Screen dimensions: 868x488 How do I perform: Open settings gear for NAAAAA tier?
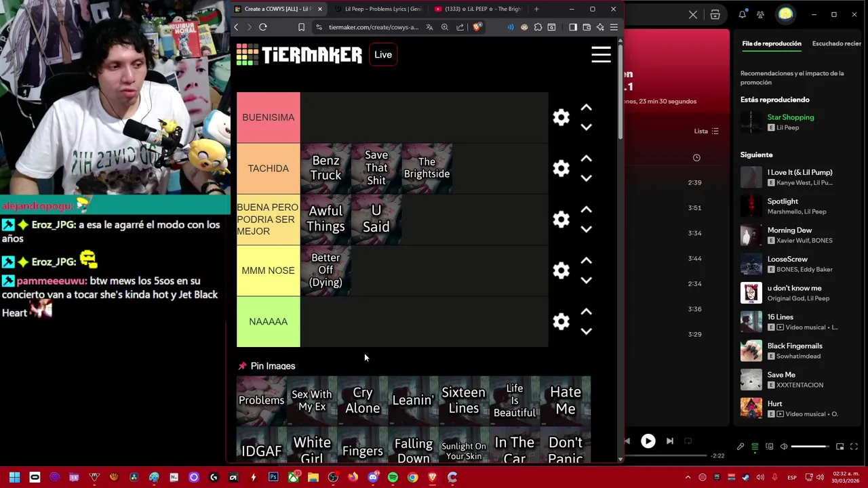tap(561, 321)
